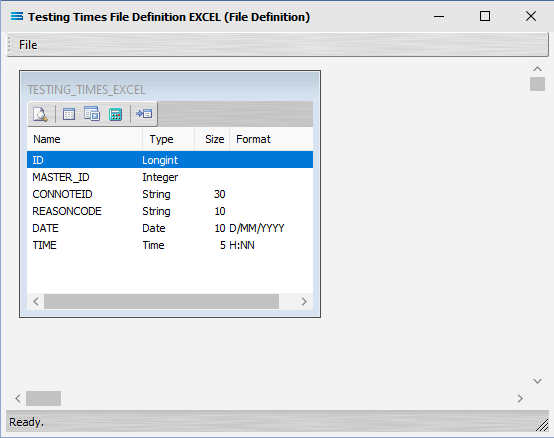Click the teal calculator icon
Viewport: 554px width, 438px height.
point(116,114)
